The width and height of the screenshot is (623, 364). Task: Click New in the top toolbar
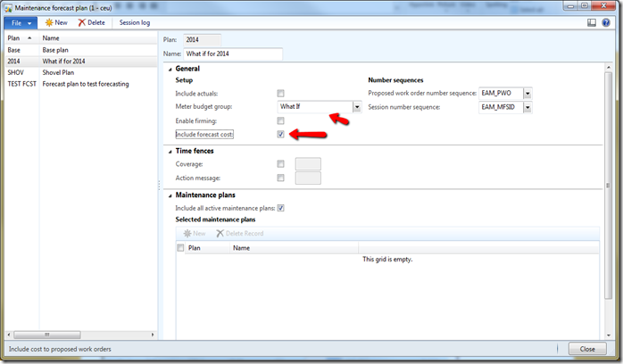click(x=56, y=22)
